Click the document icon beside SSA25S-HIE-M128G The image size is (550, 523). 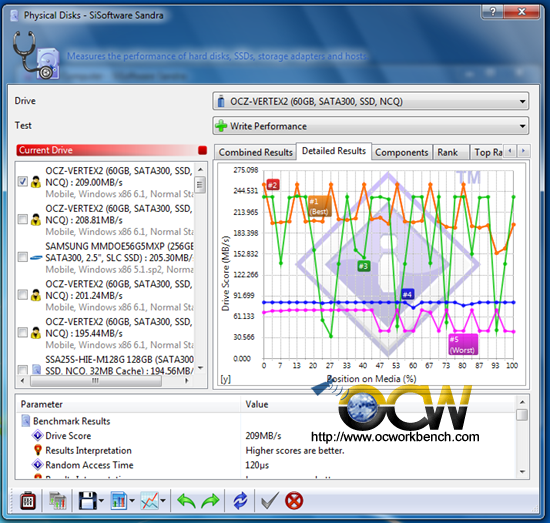(36, 369)
